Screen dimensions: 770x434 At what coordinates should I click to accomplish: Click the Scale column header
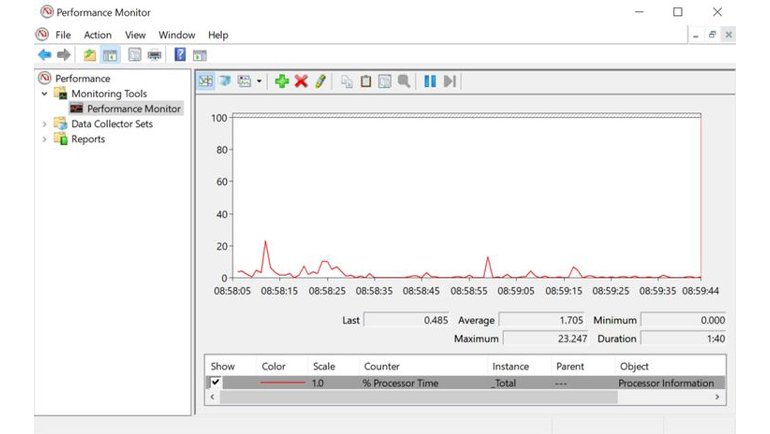pos(324,366)
